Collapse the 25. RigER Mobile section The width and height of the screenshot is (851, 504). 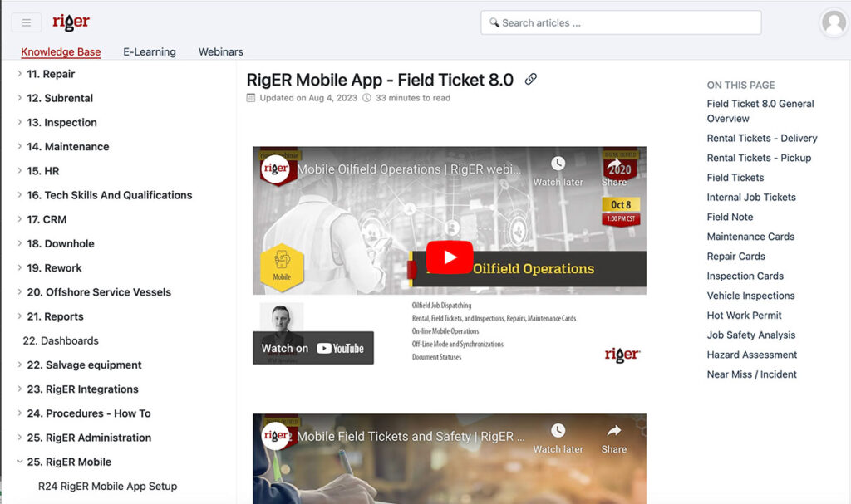point(20,462)
